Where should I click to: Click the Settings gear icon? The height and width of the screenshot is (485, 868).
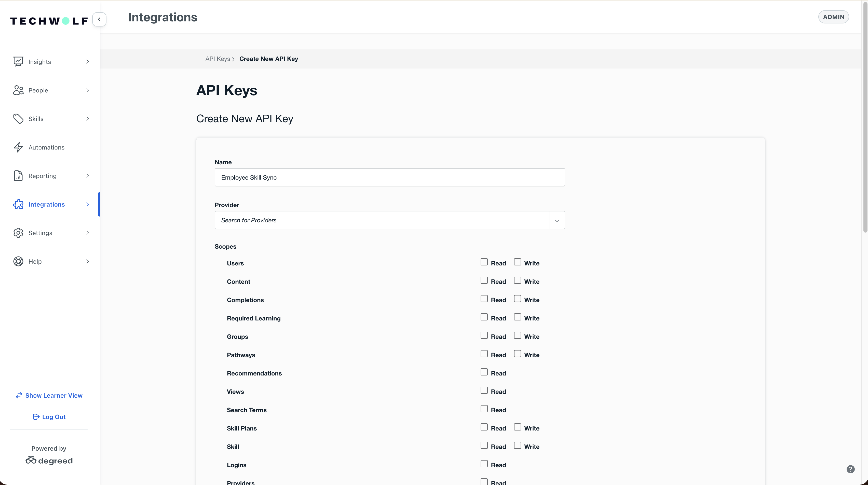click(x=18, y=233)
